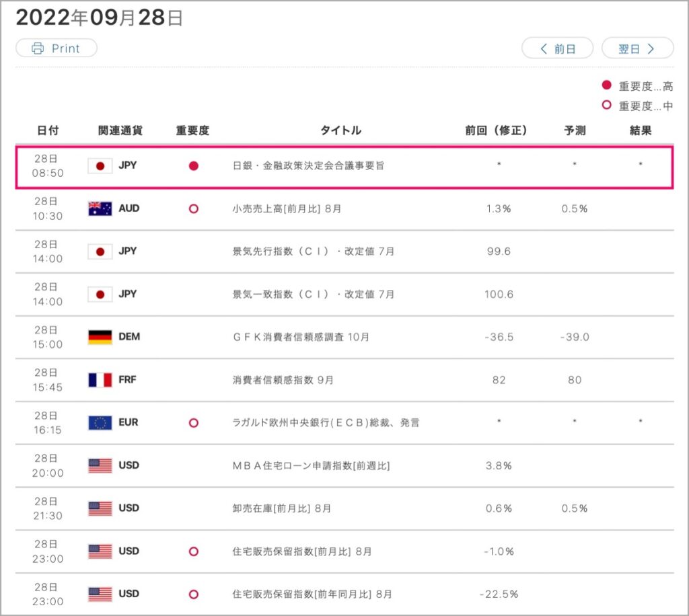
Task: Click the US flag in the 住宅販売保留指数[前年同月比] row
Action: coord(100,594)
